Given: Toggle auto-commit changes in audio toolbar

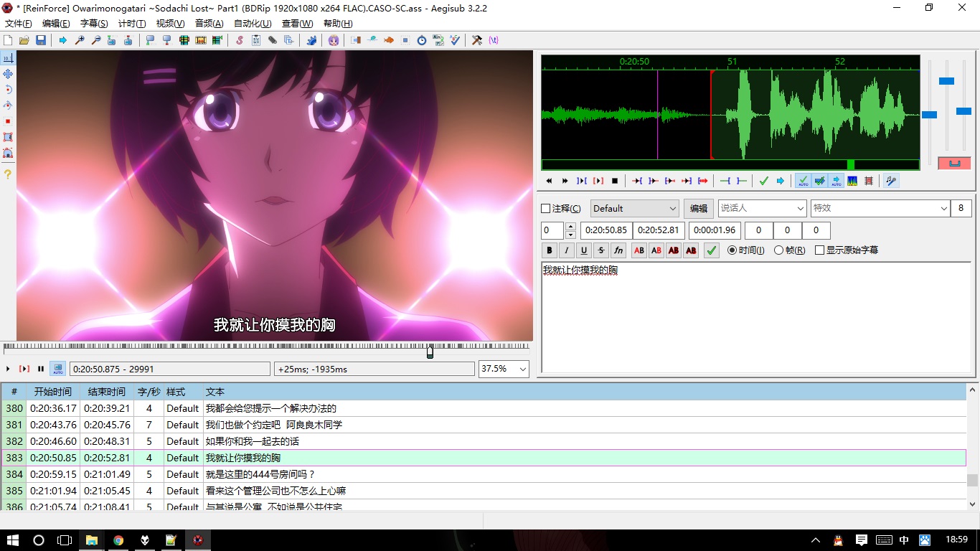Looking at the screenshot, I should (x=804, y=181).
